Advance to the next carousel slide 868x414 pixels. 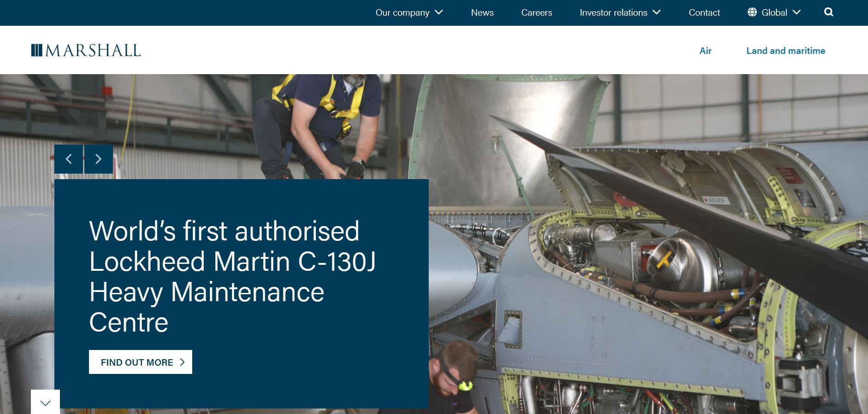click(98, 159)
